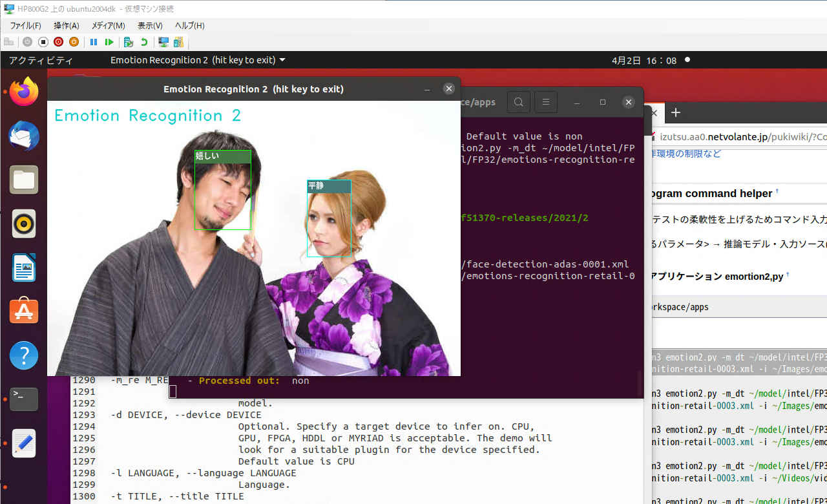827x504 pixels.
Task: Click the orange Save state icon
Action: point(74,42)
